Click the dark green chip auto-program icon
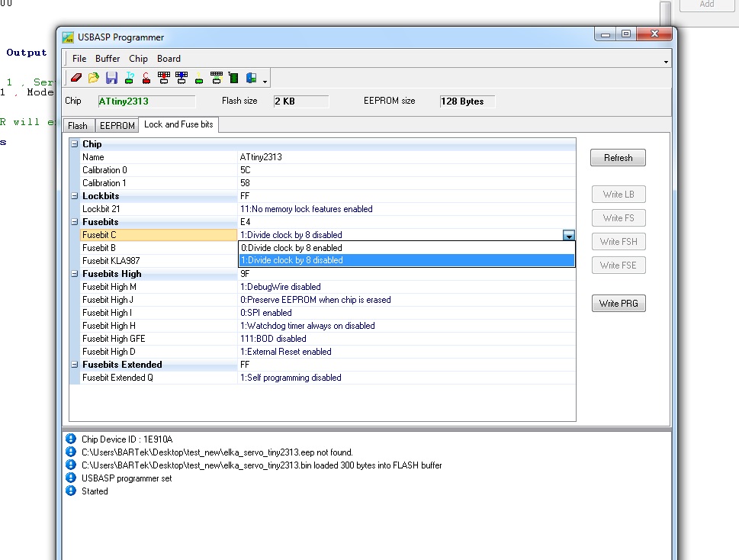 click(x=234, y=78)
